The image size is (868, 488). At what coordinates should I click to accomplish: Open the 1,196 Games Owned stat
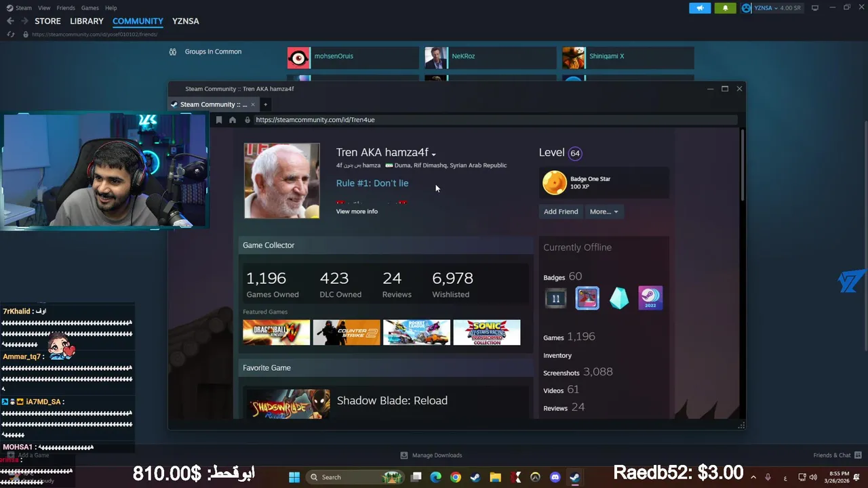(x=273, y=285)
